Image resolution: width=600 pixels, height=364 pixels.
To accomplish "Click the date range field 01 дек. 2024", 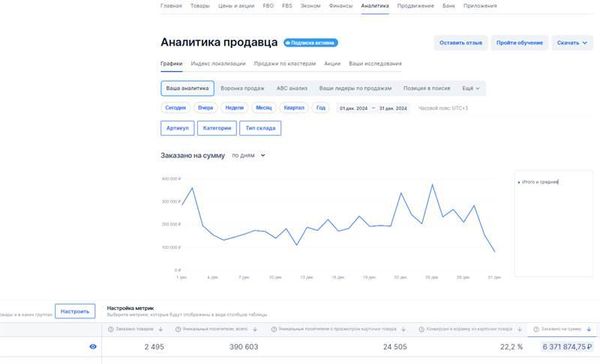I will [x=352, y=109].
